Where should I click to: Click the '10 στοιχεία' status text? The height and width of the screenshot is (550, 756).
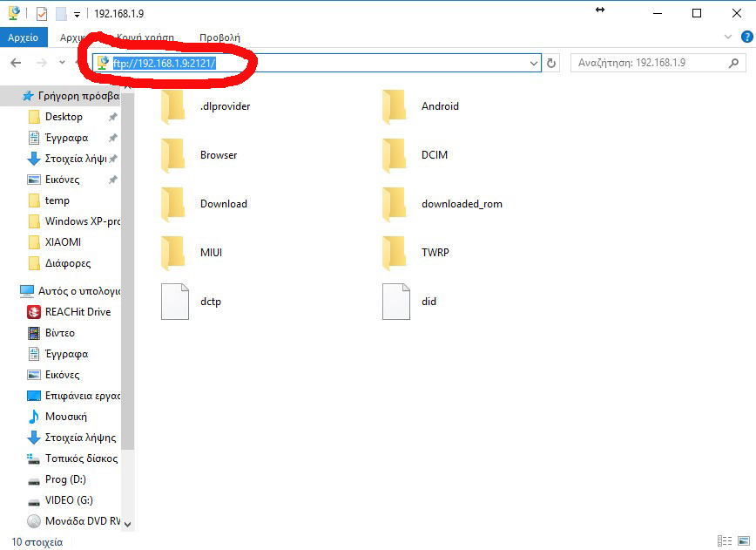[x=37, y=542]
